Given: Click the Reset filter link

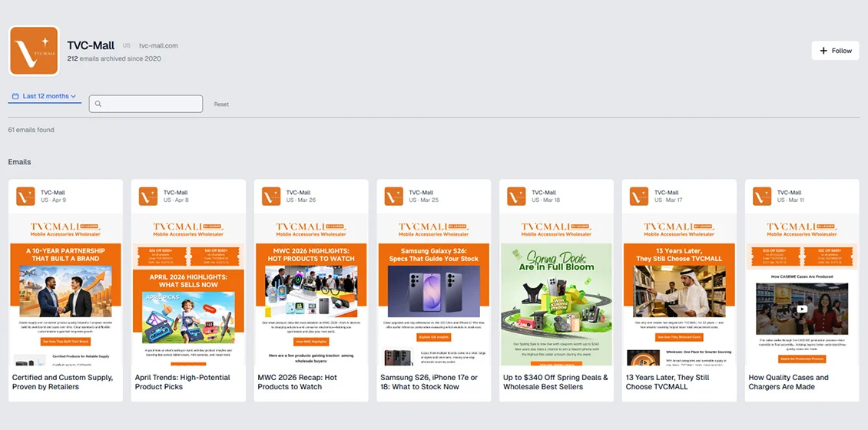Looking at the screenshot, I should [221, 104].
